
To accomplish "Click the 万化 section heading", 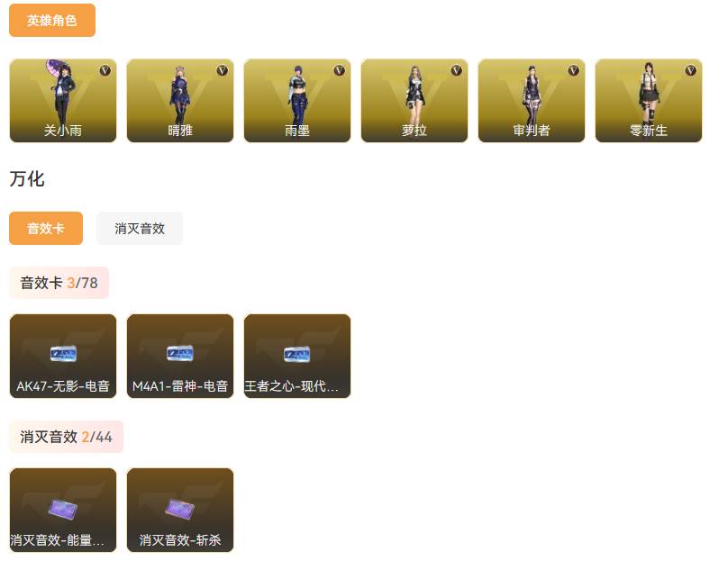I will coord(27,178).
